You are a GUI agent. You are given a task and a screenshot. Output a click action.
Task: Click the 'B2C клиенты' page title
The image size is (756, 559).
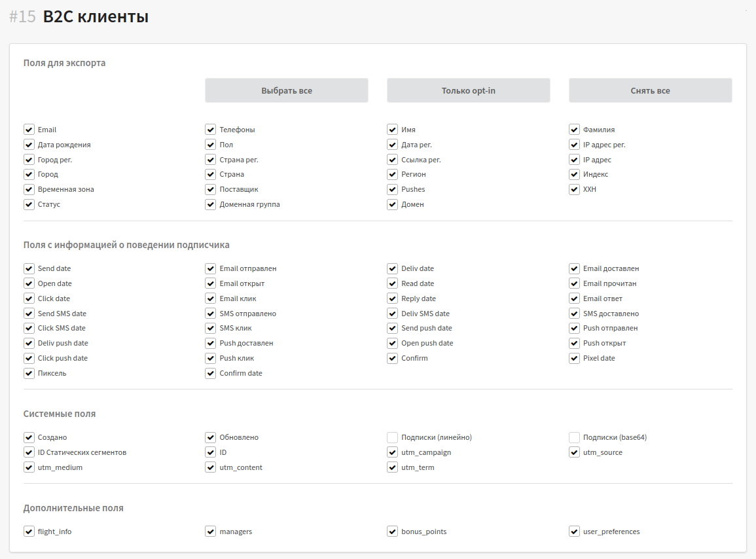coord(96,16)
